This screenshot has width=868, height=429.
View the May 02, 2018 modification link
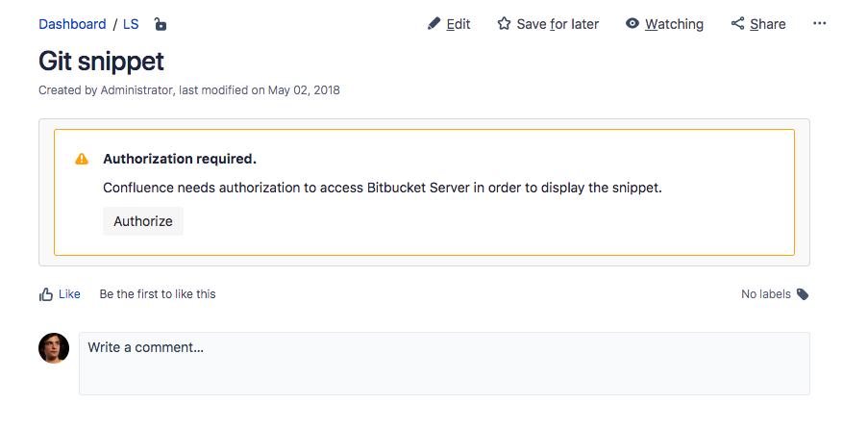pyautogui.click(x=303, y=90)
